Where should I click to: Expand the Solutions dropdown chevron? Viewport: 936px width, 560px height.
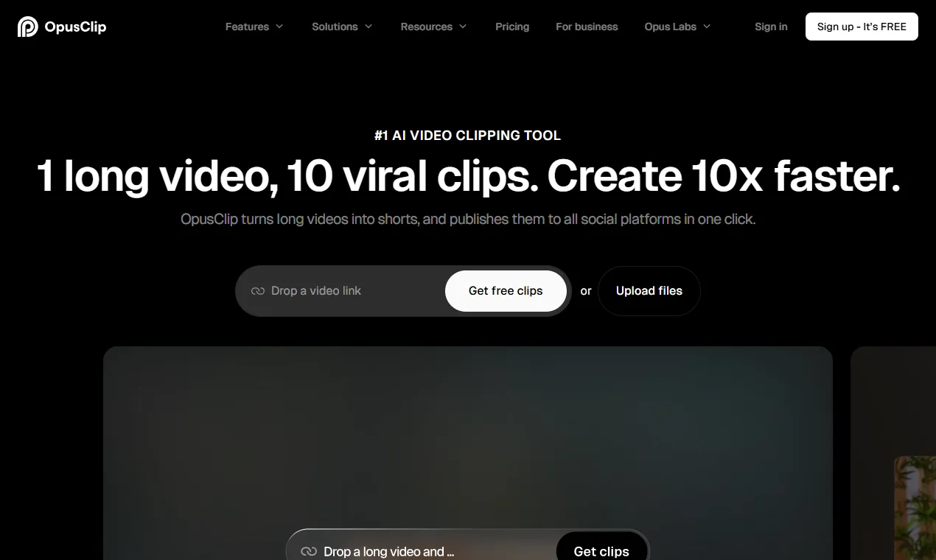click(x=369, y=27)
